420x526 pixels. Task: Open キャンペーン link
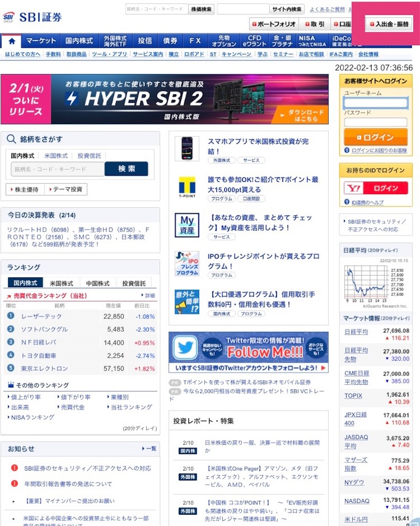point(237,54)
